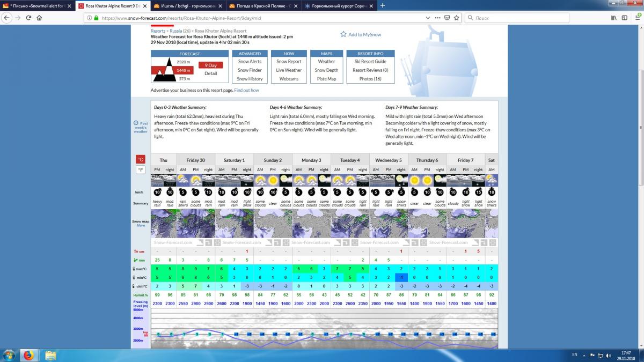Open Photos (16) link
Viewport: 644px width, 362px height.
pos(370,79)
